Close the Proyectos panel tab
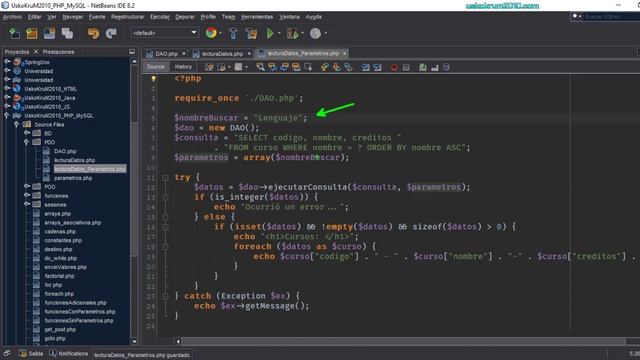This screenshot has width=640, height=360. point(36,51)
